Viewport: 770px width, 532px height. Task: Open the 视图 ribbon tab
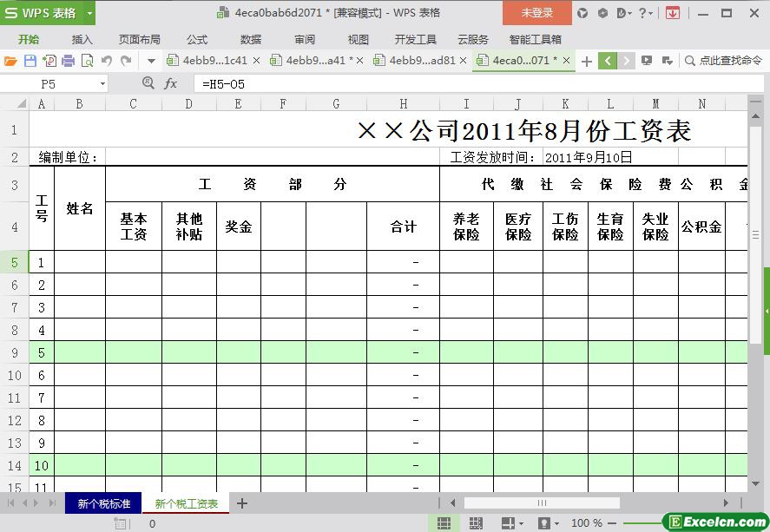click(x=358, y=40)
